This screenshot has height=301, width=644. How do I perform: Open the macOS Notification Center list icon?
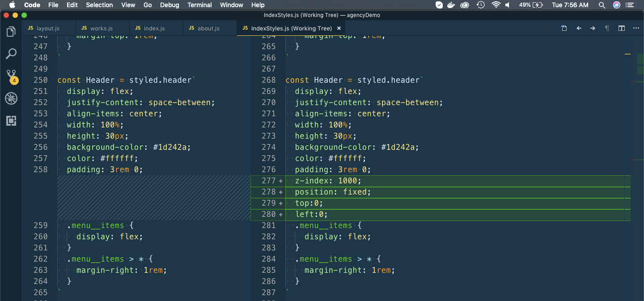(632, 5)
